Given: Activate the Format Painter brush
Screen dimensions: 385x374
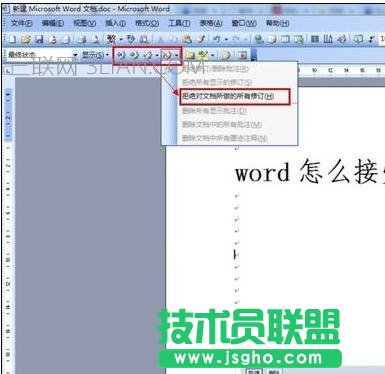Looking at the screenshot, I should pos(201,39).
